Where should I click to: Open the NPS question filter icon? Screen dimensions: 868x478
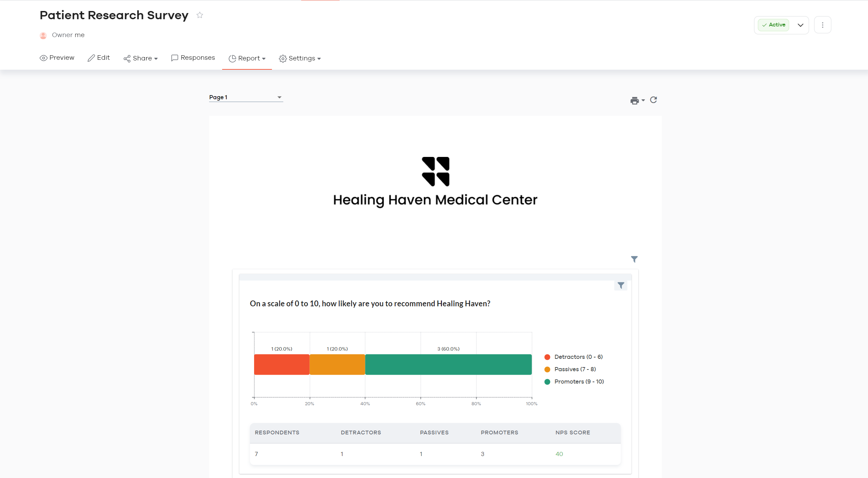[621, 285]
